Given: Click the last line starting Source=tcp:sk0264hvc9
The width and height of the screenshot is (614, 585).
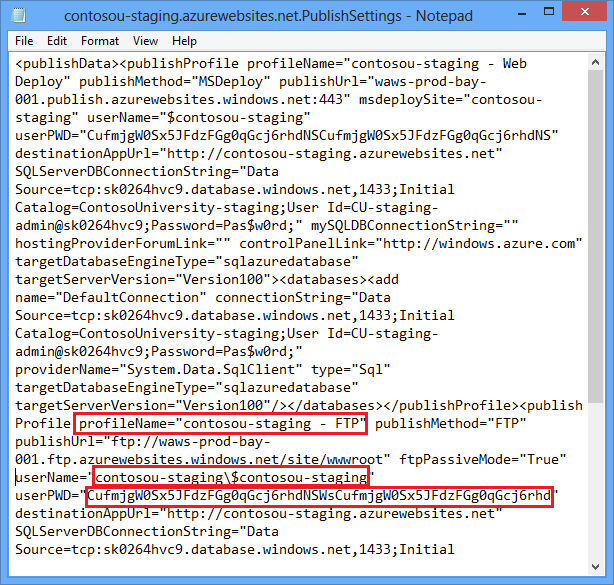Looking at the screenshot, I should point(235,549).
